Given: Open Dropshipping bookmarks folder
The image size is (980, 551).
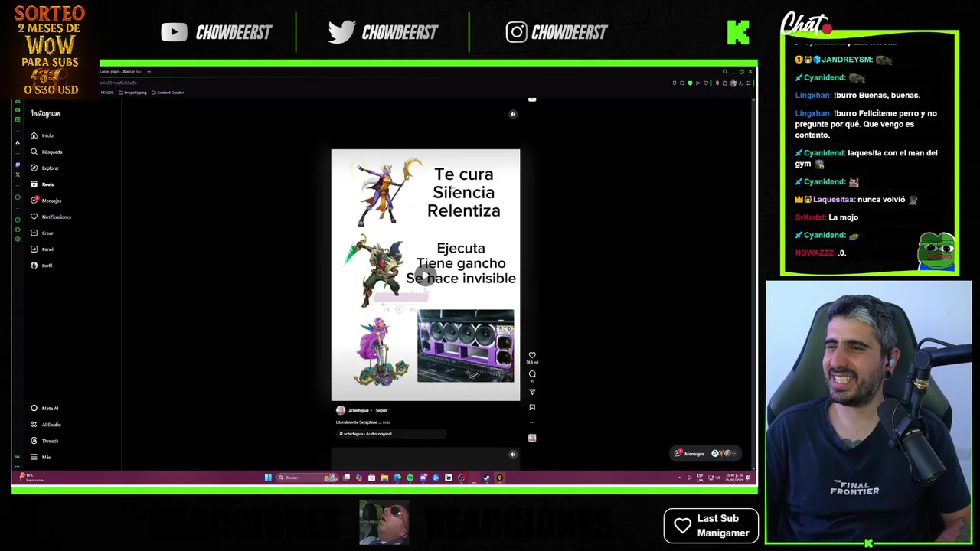Looking at the screenshot, I should (132, 93).
